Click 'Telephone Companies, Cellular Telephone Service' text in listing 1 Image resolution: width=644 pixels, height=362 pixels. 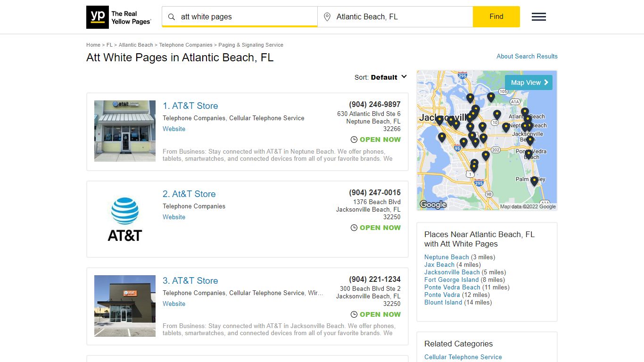[233, 118]
